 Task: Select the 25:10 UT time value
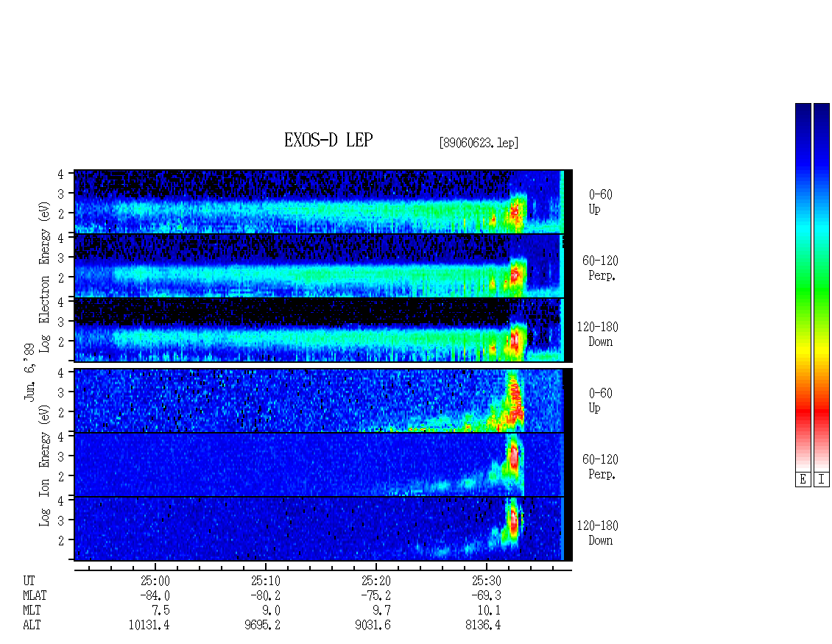pyautogui.click(x=265, y=581)
